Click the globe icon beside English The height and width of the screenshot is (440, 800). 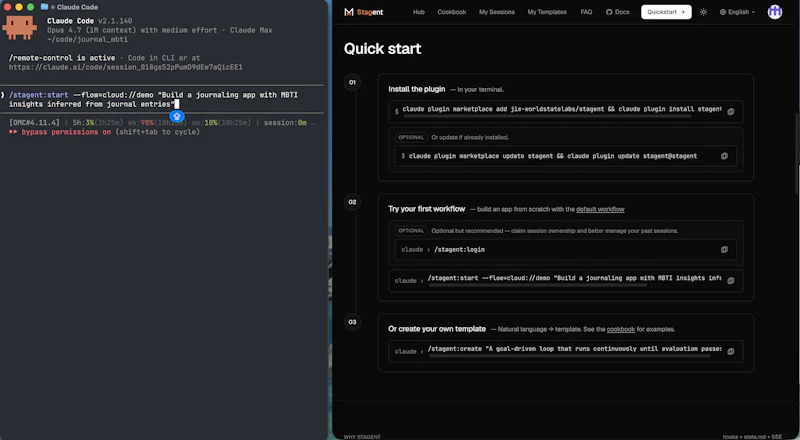pyautogui.click(x=722, y=12)
